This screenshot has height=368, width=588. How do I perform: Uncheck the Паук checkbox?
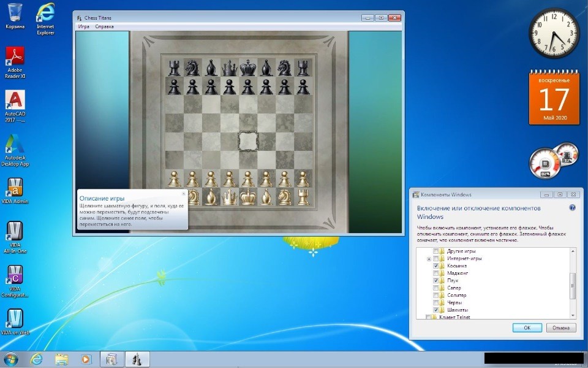(x=435, y=280)
